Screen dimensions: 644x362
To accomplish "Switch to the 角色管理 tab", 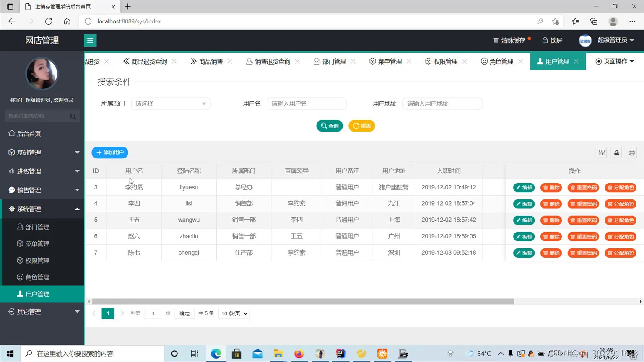I will coord(497,61).
